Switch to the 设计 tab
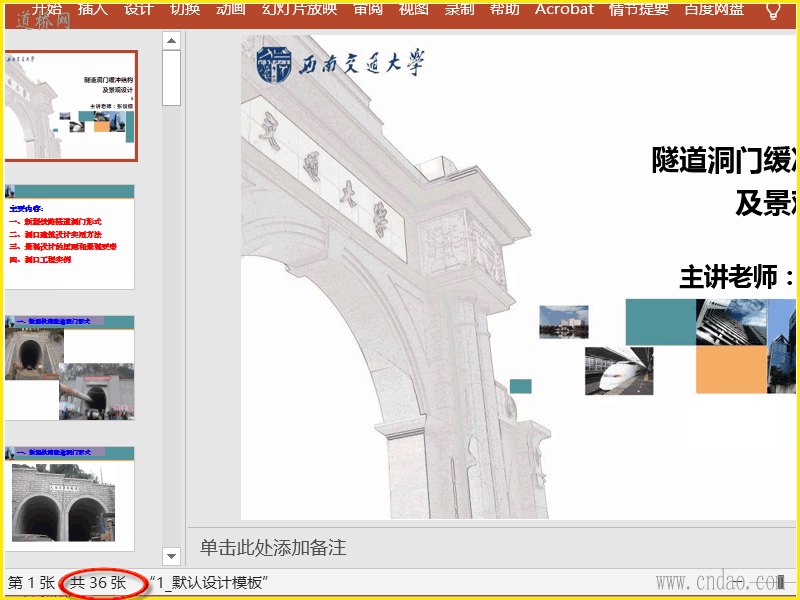The width and height of the screenshot is (800, 600). coord(139,9)
